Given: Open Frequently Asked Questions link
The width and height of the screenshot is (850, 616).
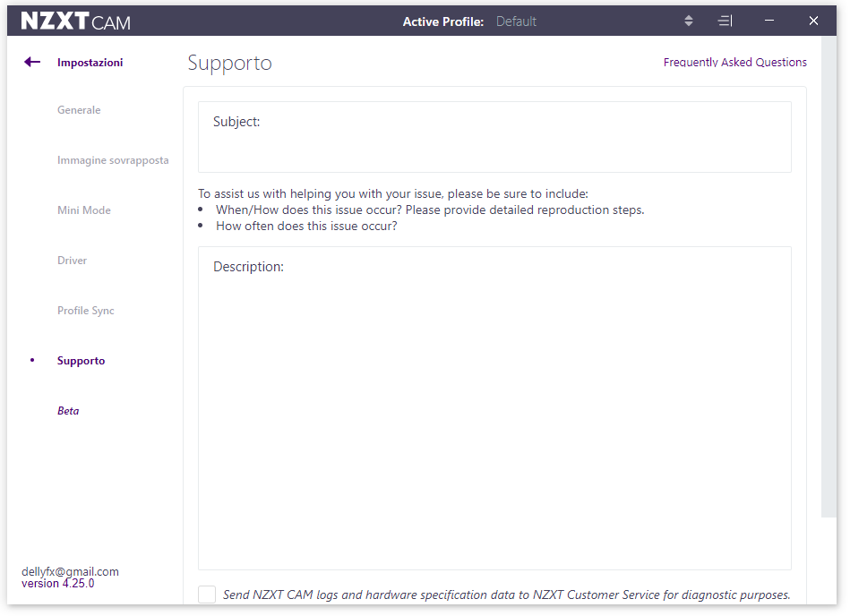Looking at the screenshot, I should (x=735, y=63).
